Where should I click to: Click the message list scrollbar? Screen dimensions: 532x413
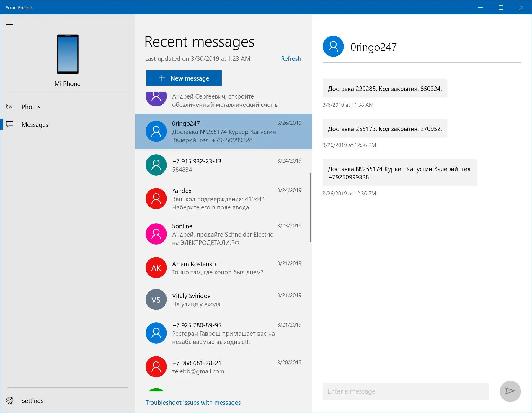[311, 207]
